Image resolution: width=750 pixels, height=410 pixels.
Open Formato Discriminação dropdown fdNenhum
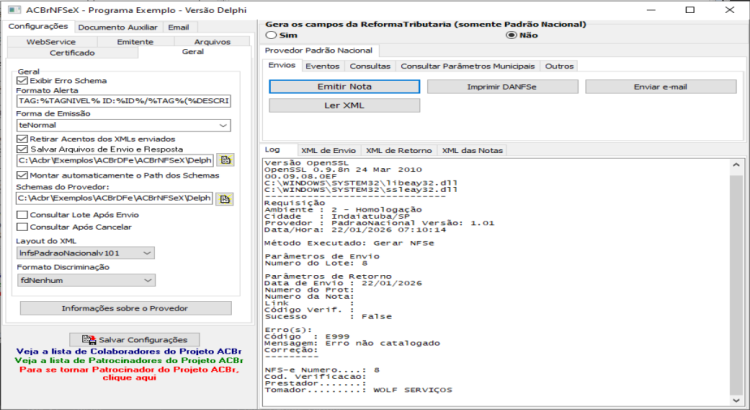pos(86,280)
